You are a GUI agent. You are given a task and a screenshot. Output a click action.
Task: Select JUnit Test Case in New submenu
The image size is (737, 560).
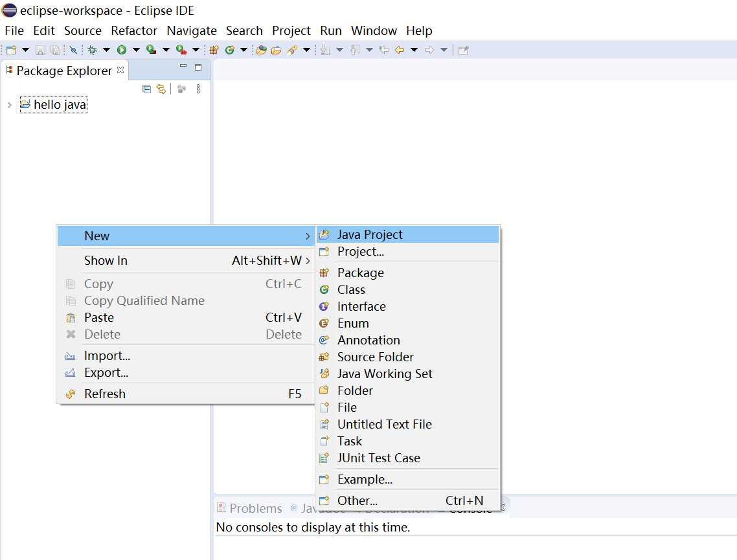coord(407,458)
